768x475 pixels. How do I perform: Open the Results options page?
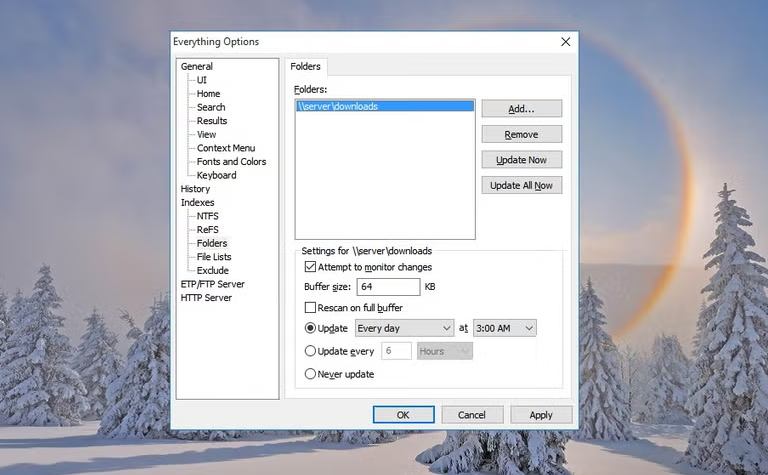(212, 120)
